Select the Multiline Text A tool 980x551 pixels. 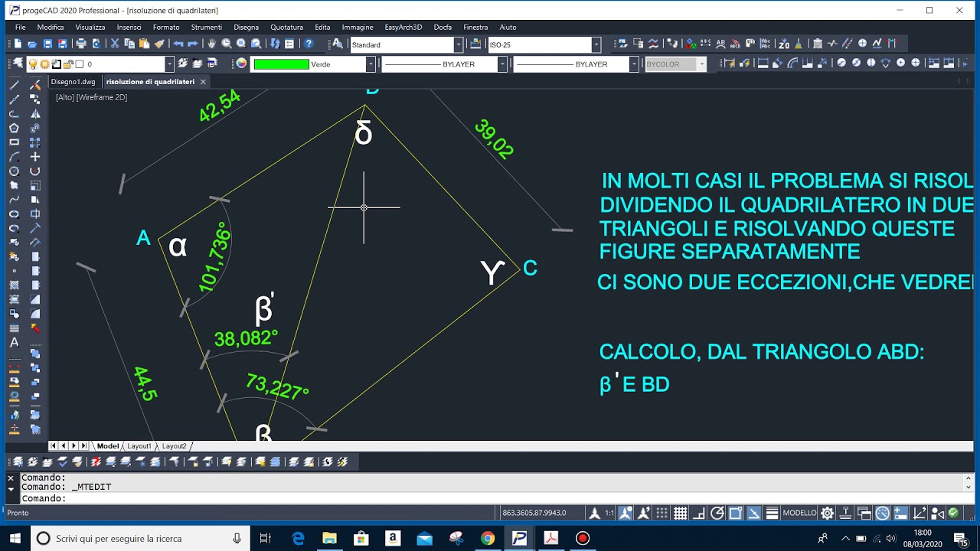pos(14,343)
